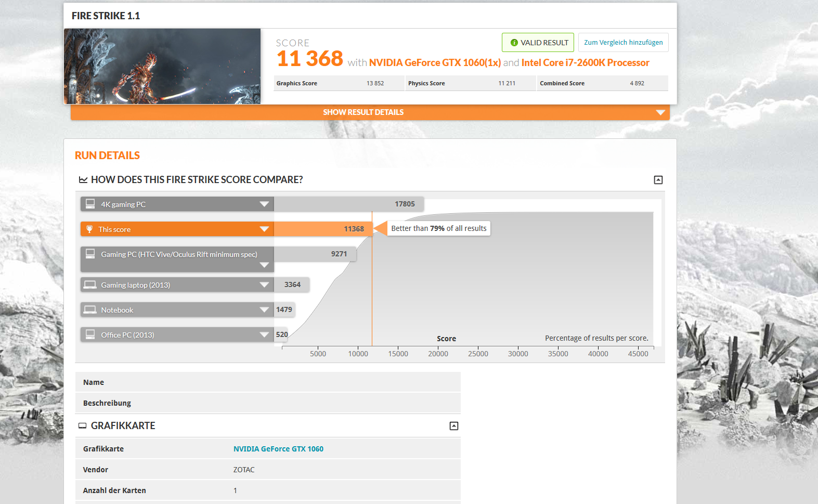Expand the This score dropdown
Image resolution: width=818 pixels, height=504 pixels.
pos(264,229)
